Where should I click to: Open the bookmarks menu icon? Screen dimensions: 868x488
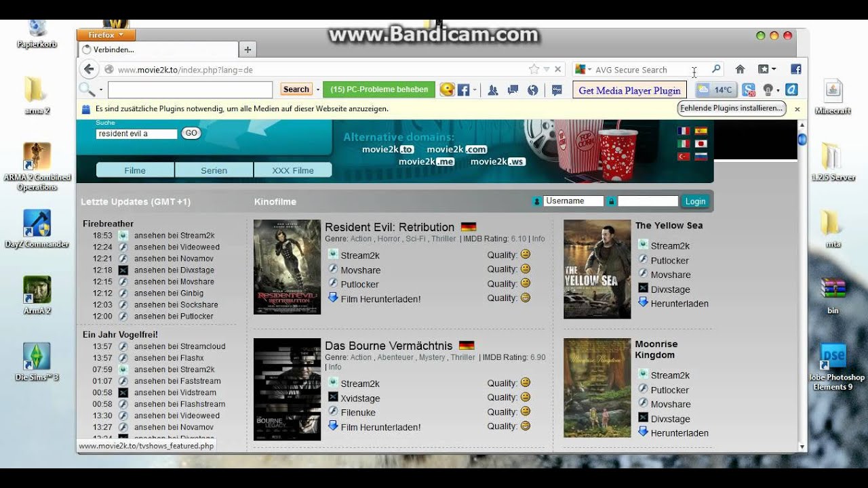tap(766, 69)
